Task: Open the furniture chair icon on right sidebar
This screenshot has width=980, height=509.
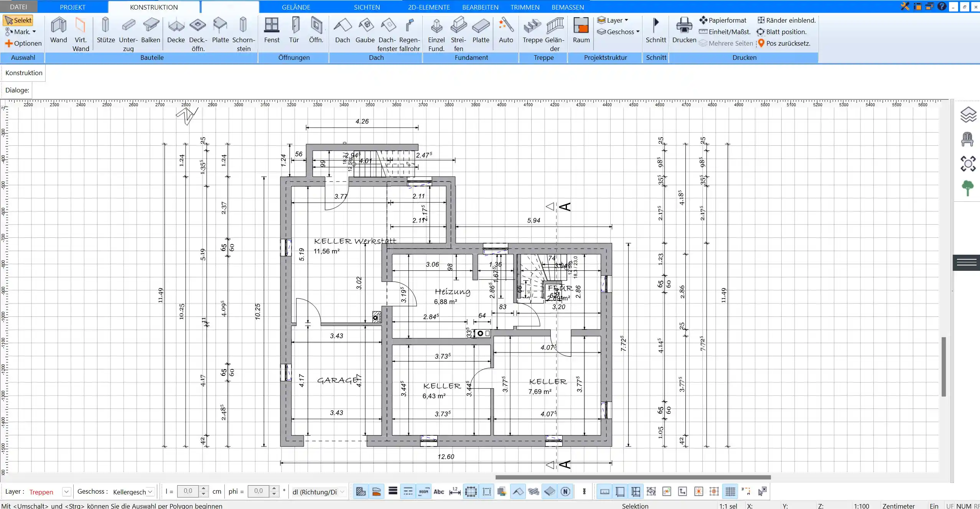Action: pyautogui.click(x=968, y=139)
